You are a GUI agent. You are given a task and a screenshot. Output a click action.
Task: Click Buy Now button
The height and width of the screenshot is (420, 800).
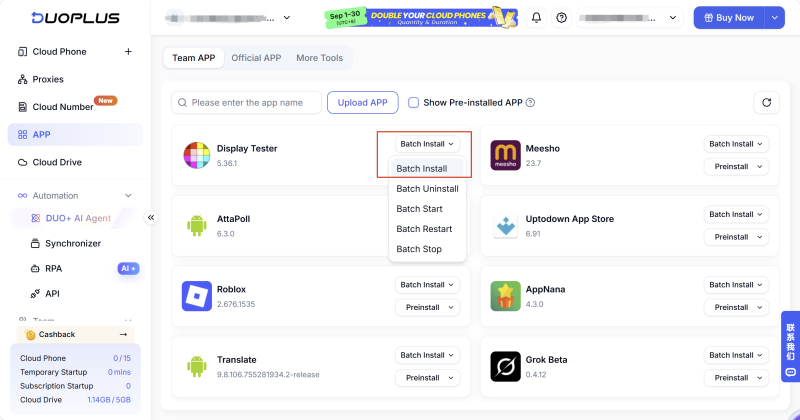click(x=729, y=18)
